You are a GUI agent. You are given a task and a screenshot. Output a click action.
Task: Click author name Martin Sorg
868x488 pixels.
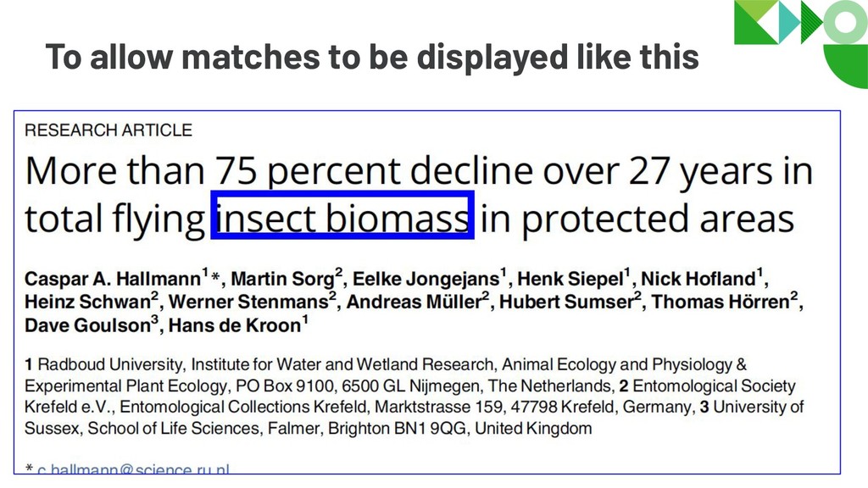pos(282,278)
